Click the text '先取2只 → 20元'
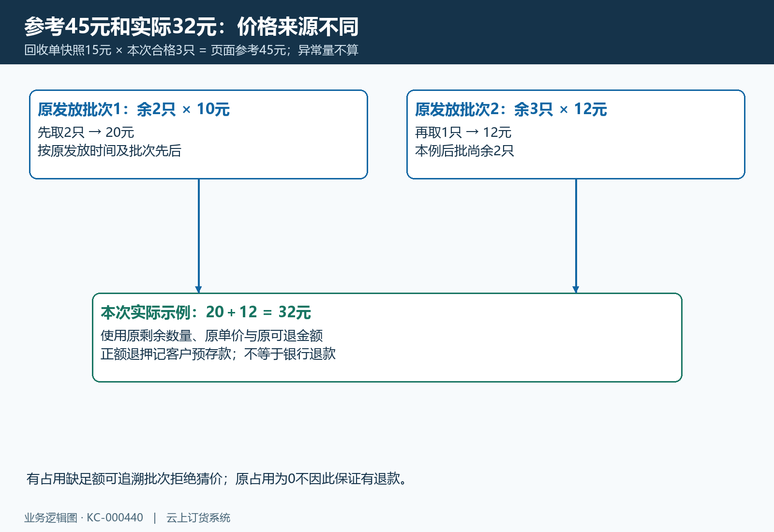 click(86, 133)
